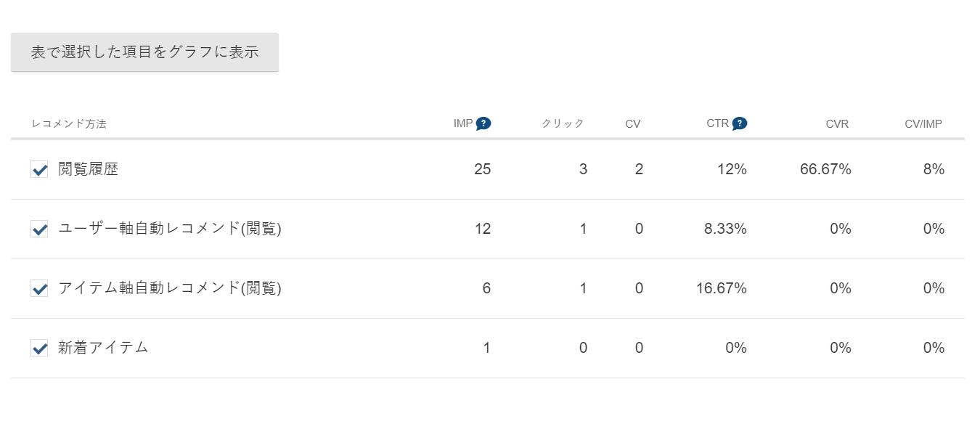Click the CTR column header text
Screen dimensions: 980x432
point(717,123)
